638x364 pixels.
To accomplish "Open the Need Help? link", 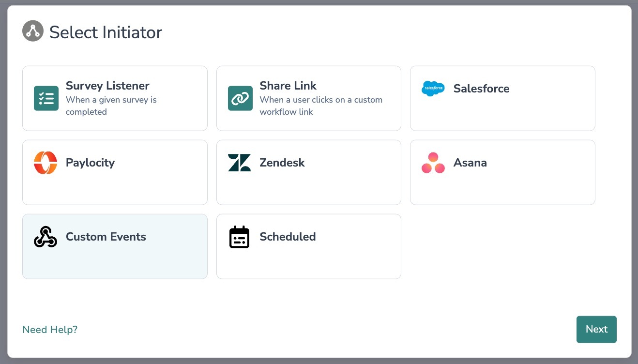I will point(50,330).
